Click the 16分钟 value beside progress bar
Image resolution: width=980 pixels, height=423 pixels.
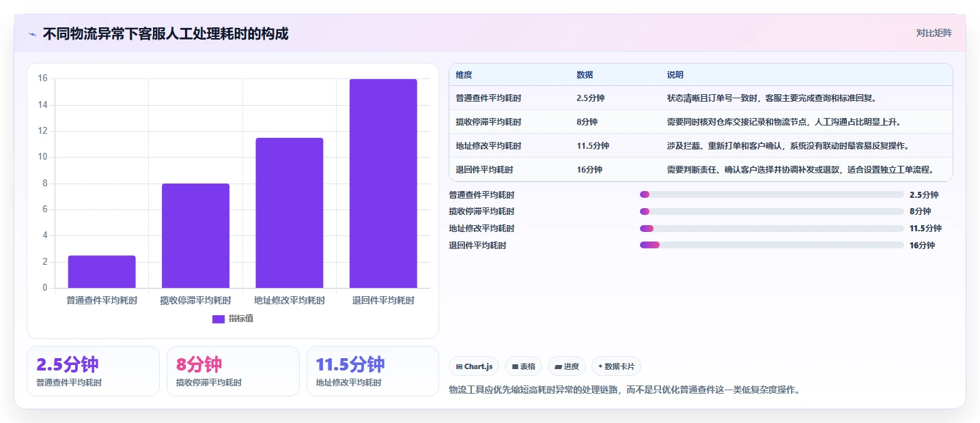click(922, 246)
